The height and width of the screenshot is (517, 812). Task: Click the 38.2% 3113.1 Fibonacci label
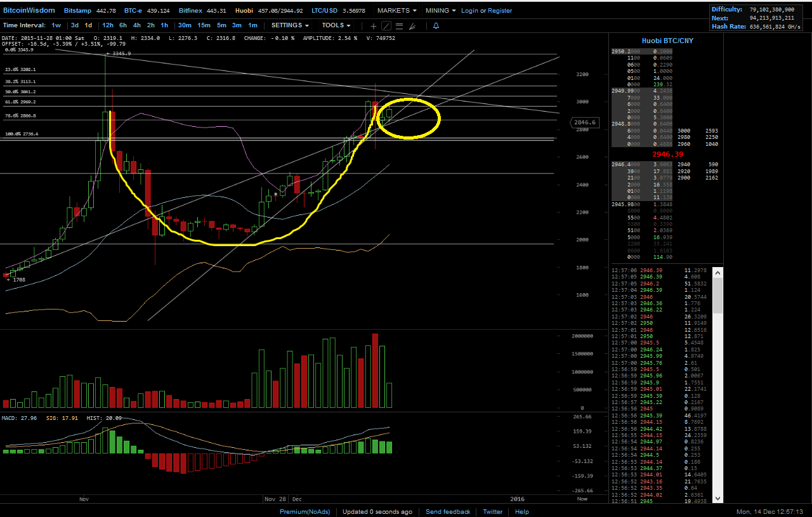(20, 81)
